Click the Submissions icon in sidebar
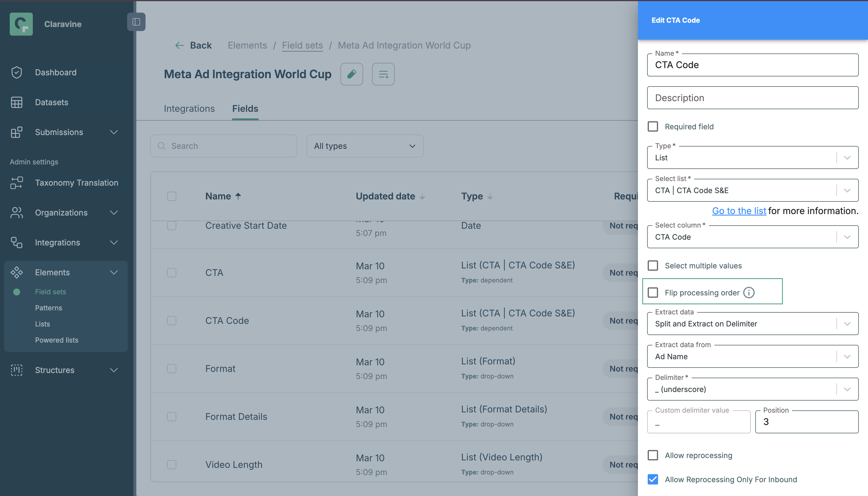Viewport: 868px width, 496px height. coord(16,132)
